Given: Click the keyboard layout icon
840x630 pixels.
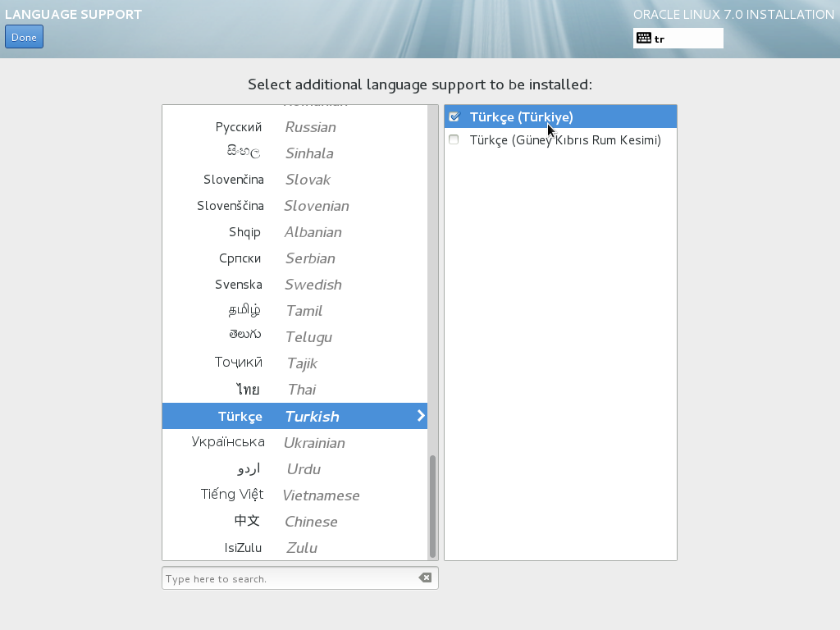Looking at the screenshot, I should point(644,39).
